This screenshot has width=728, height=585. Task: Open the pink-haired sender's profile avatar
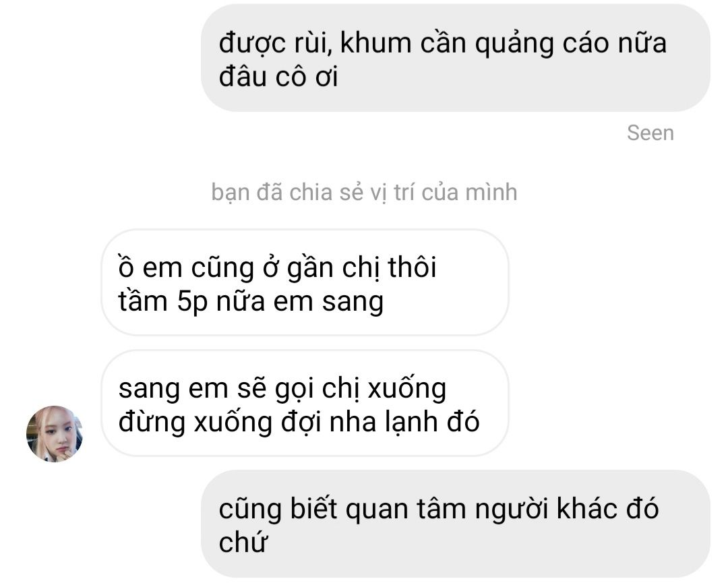tap(55, 433)
